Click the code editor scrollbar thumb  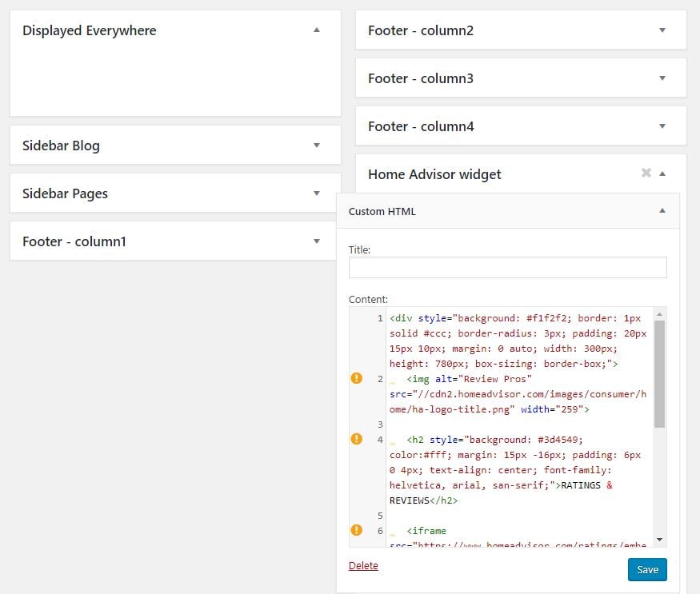[659, 374]
